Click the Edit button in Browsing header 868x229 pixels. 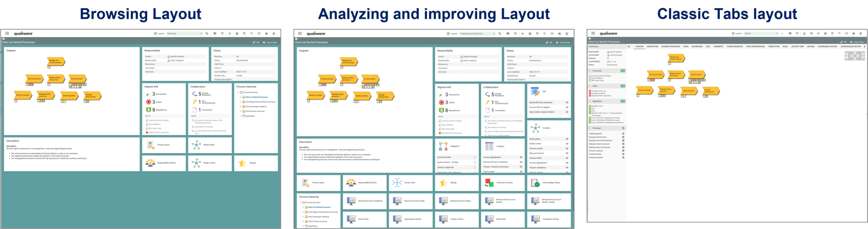(x=256, y=42)
